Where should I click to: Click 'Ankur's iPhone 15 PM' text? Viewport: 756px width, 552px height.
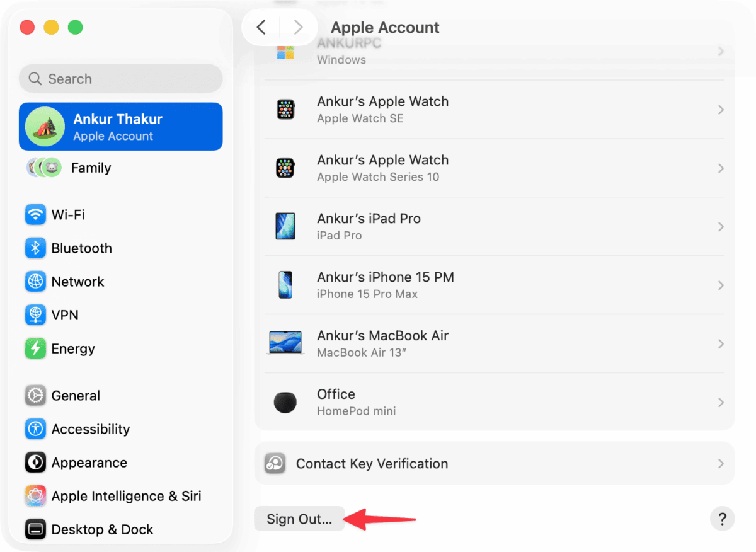click(x=386, y=277)
